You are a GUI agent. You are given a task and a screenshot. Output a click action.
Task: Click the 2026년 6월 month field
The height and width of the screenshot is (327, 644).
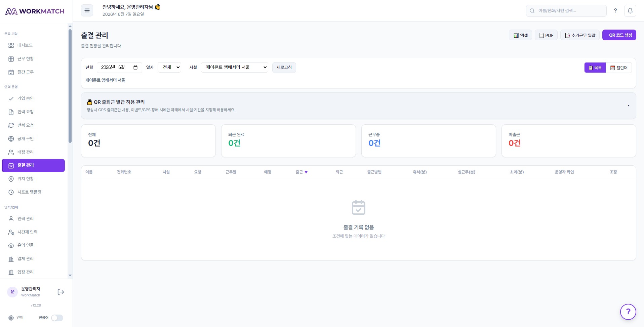tap(119, 67)
